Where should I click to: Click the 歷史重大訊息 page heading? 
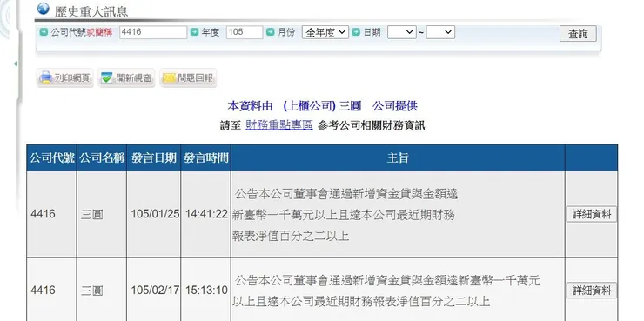(91, 11)
